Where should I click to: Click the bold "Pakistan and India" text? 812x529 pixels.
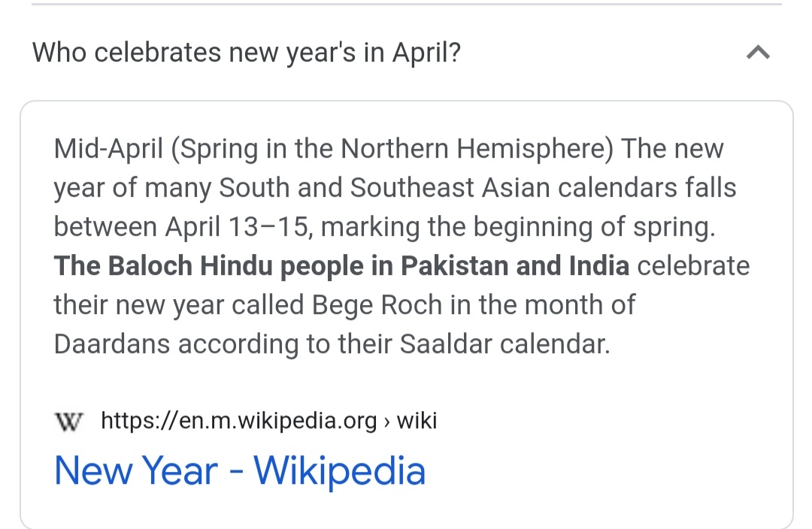pos(514,266)
